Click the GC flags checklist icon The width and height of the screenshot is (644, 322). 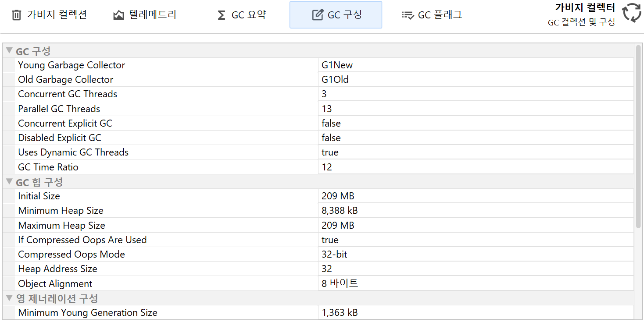[408, 15]
